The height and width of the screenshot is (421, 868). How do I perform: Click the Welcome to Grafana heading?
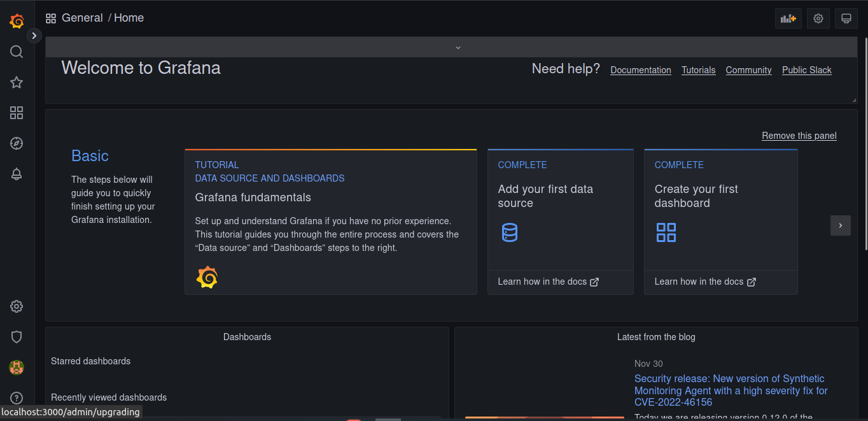141,68
